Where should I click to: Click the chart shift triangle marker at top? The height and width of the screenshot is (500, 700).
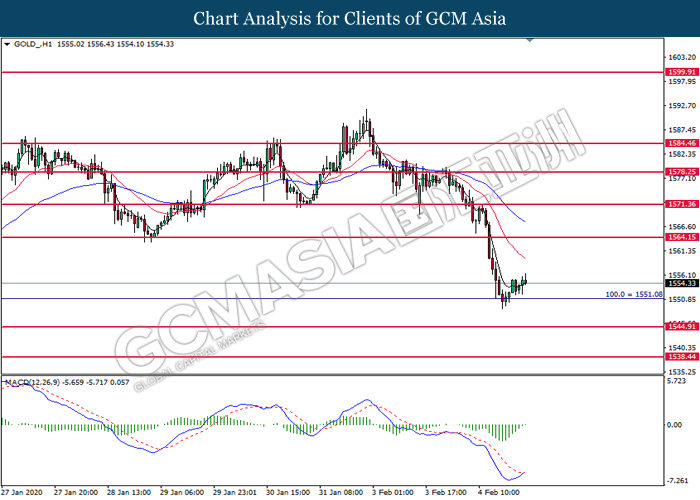point(530,40)
